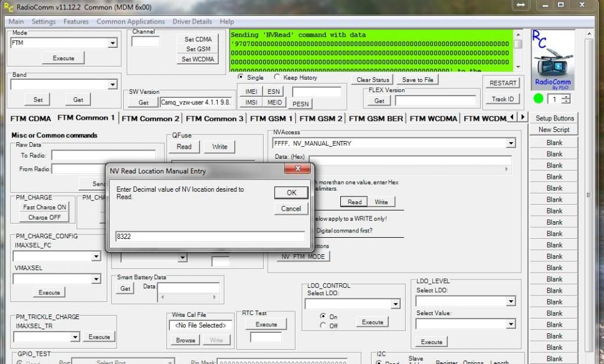Image resolution: width=604 pixels, height=364 pixels.
Task: Open the LDO_LEVEL Select Value dropdown
Action: [511, 324]
